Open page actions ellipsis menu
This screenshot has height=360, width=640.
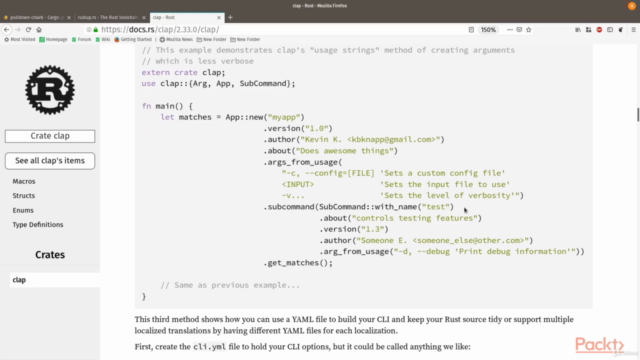[510, 30]
